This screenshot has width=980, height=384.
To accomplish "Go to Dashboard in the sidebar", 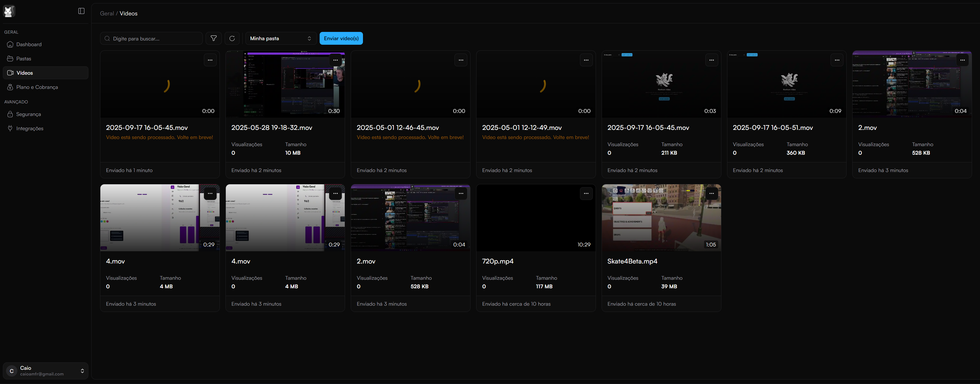I will [x=46, y=44].
